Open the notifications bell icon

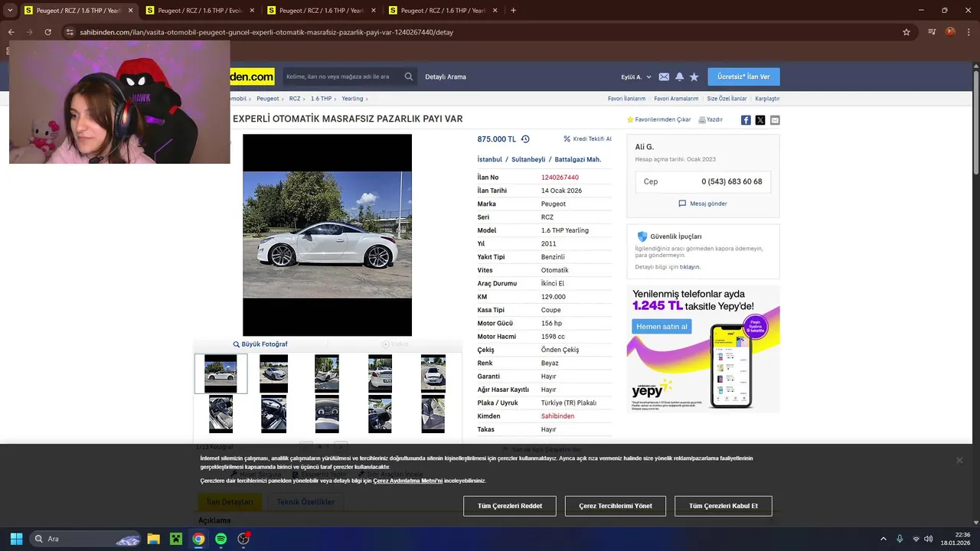679,77
